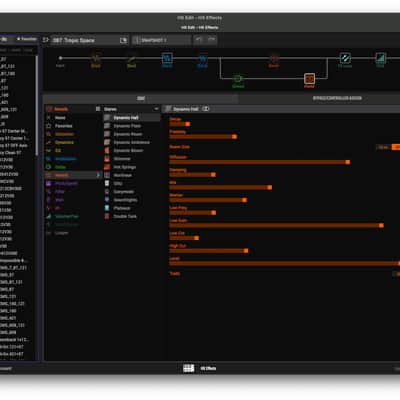Open HX Effects device grid icon at bottom
This screenshot has height=400, width=400.
pos(189,368)
